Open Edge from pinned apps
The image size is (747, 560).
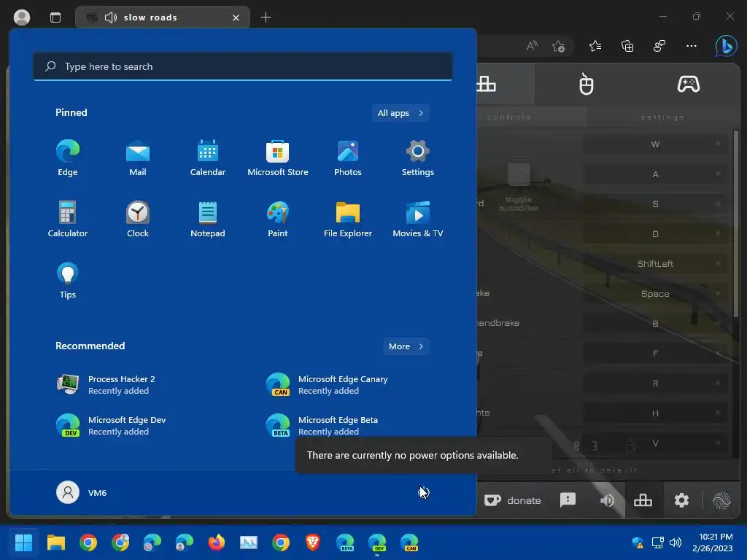coord(68,158)
